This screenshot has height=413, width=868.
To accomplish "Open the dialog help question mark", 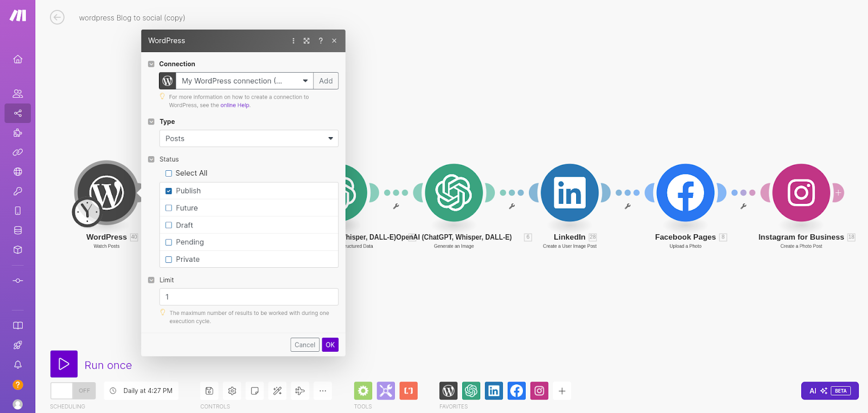I will 321,41.
